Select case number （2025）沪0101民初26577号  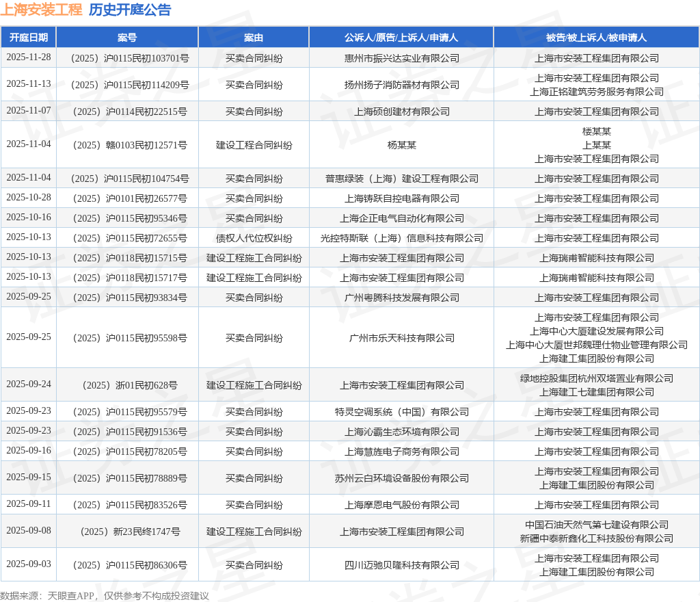tap(127, 199)
